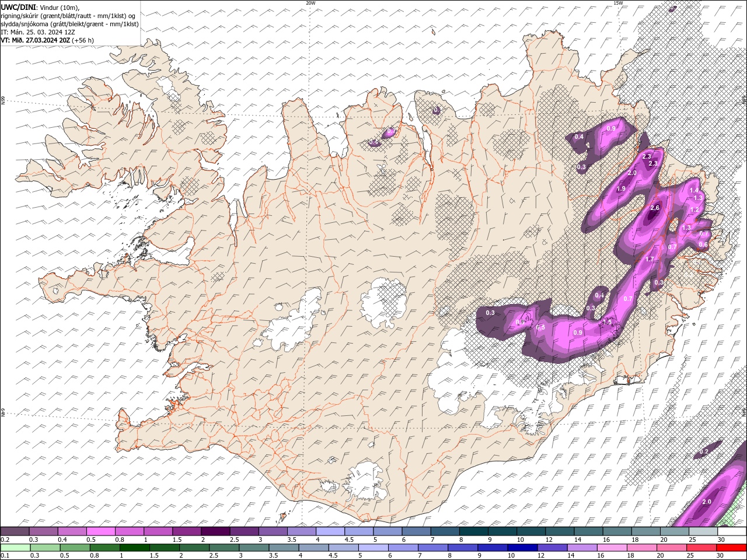747x560 pixels.
Task: Pick the dark green 1 swatch in the lower legend row
Action: point(135,548)
